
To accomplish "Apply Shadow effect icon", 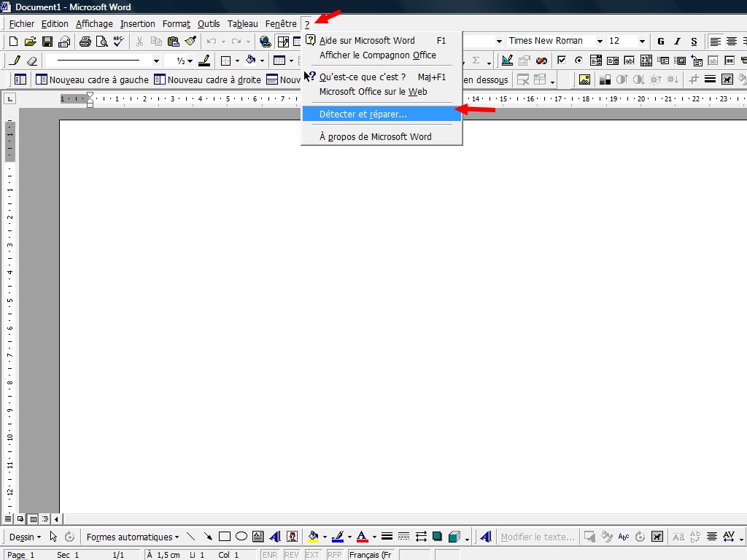I will point(437,537).
